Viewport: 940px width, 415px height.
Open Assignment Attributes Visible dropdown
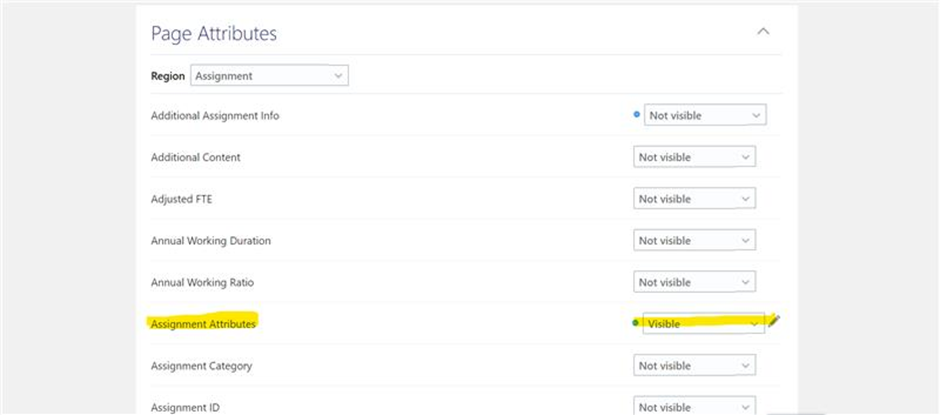[704, 323]
